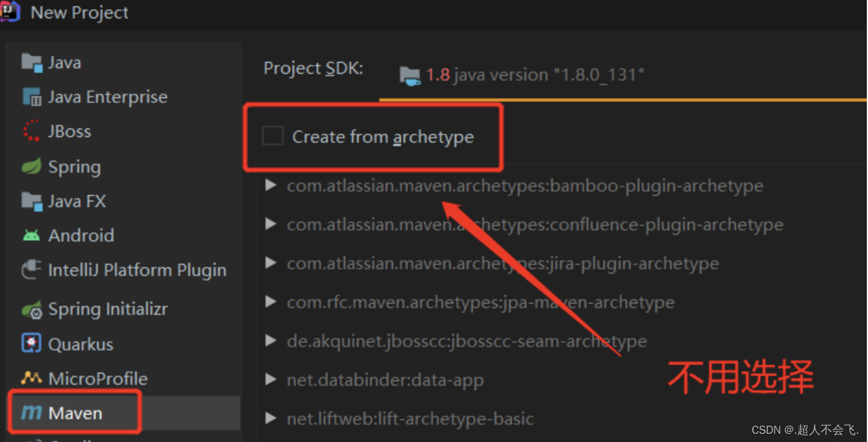The image size is (868, 442).
Task: Click the Maven m icon
Action: [x=32, y=413]
